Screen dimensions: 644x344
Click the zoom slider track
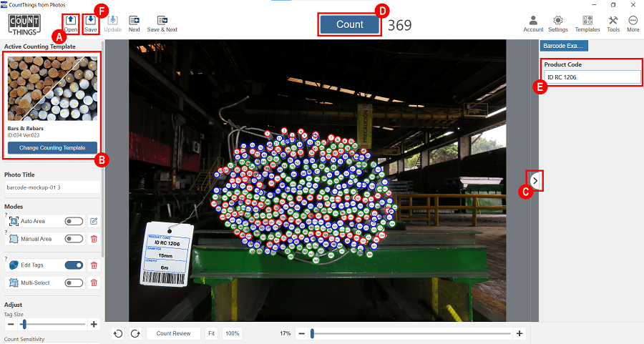(411, 333)
